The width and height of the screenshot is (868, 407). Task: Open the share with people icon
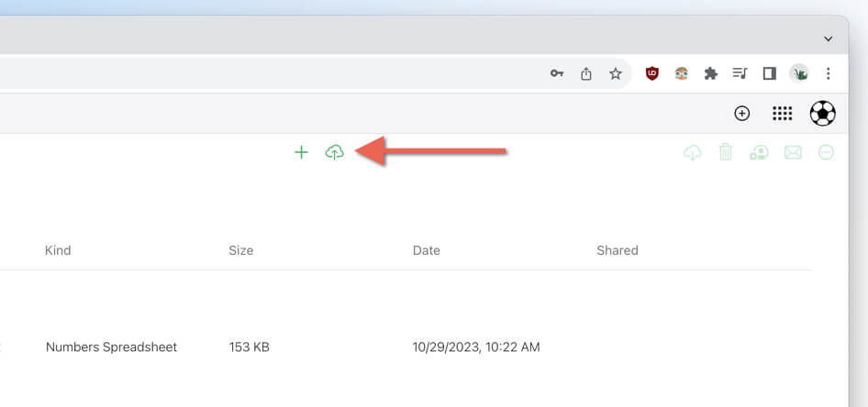(759, 152)
